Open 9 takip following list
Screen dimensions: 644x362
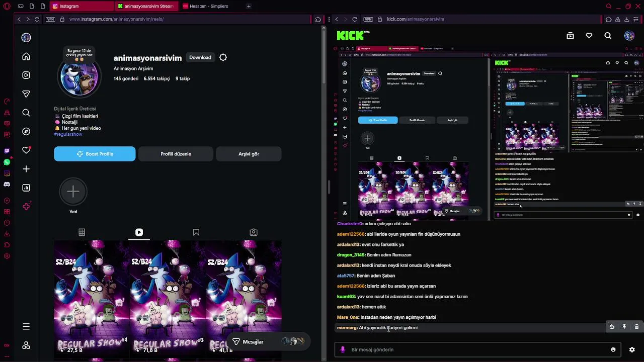tap(183, 78)
